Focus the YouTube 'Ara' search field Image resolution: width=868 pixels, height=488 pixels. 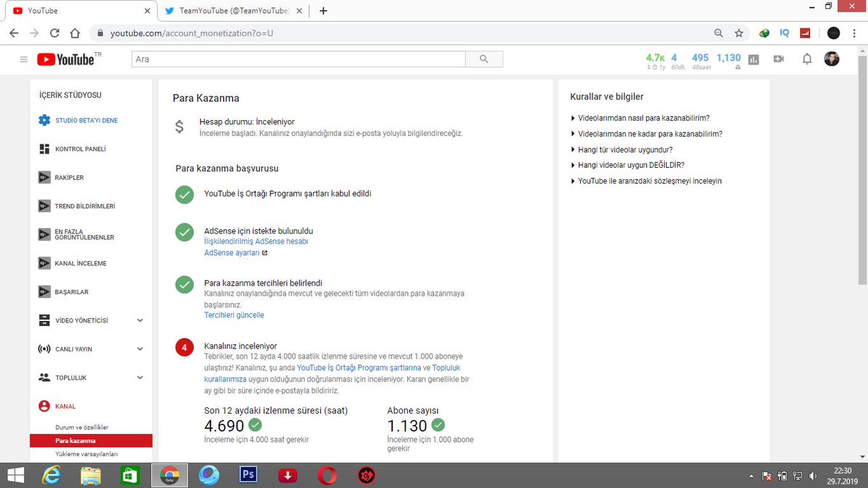tap(298, 59)
